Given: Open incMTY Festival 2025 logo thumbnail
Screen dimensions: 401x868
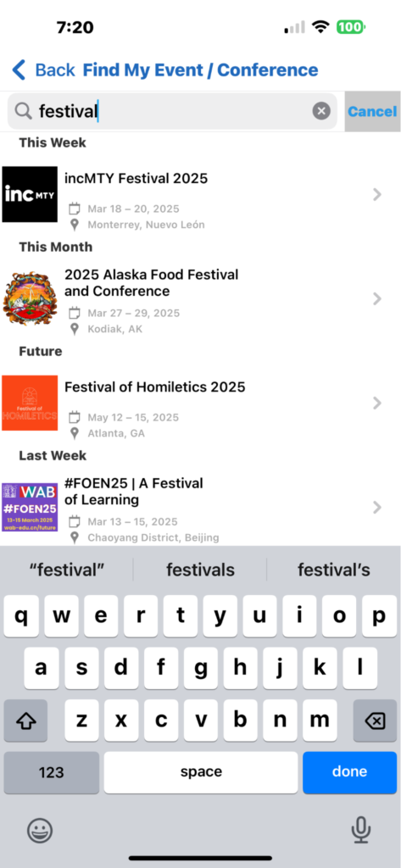Looking at the screenshot, I should click(30, 194).
